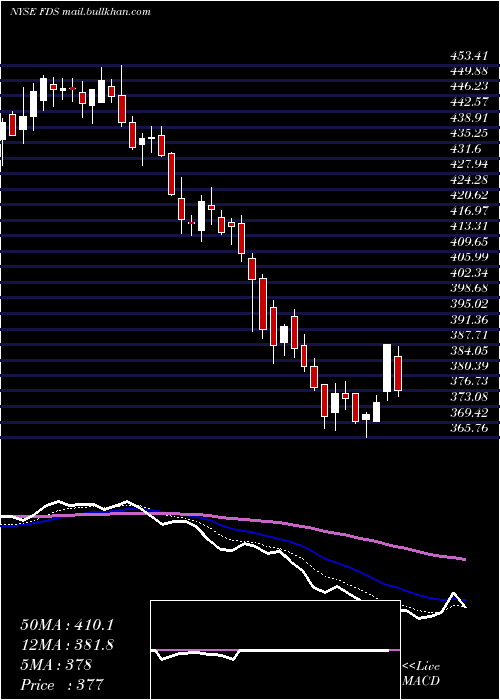The image size is (500, 700).
Task: Click the 431.6 price label
Action: pyautogui.click(x=465, y=148)
